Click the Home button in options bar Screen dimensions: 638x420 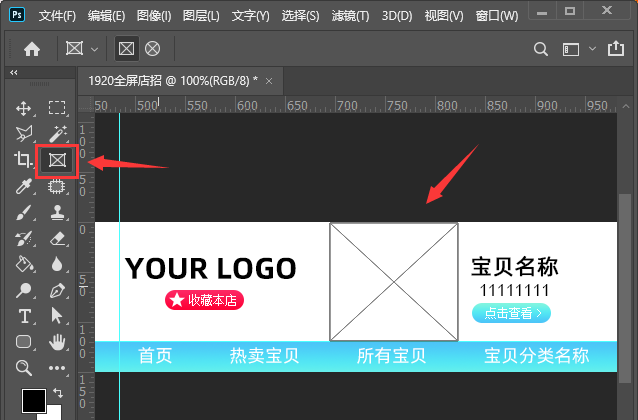pyautogui.click(x=32, y=49)
